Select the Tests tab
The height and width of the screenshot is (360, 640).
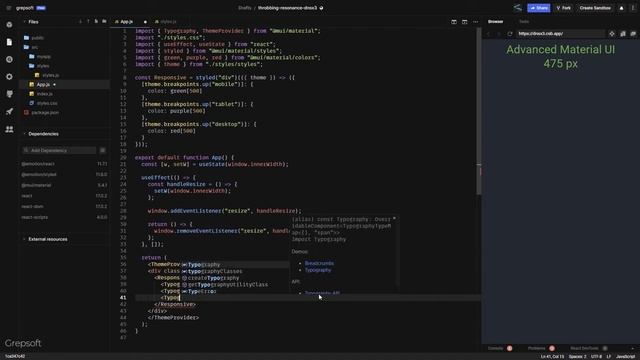tap(524, 22)
